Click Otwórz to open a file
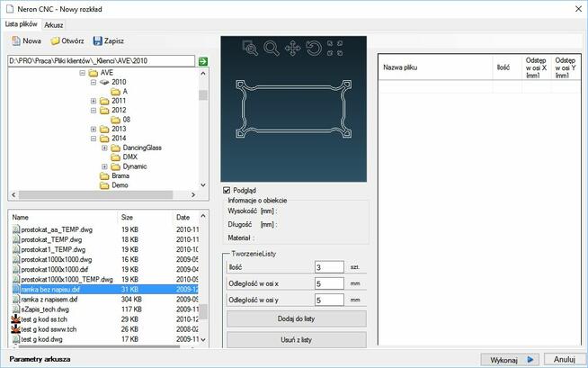The image size is (588, 368). pyautogui.click(x=67, y=40)
